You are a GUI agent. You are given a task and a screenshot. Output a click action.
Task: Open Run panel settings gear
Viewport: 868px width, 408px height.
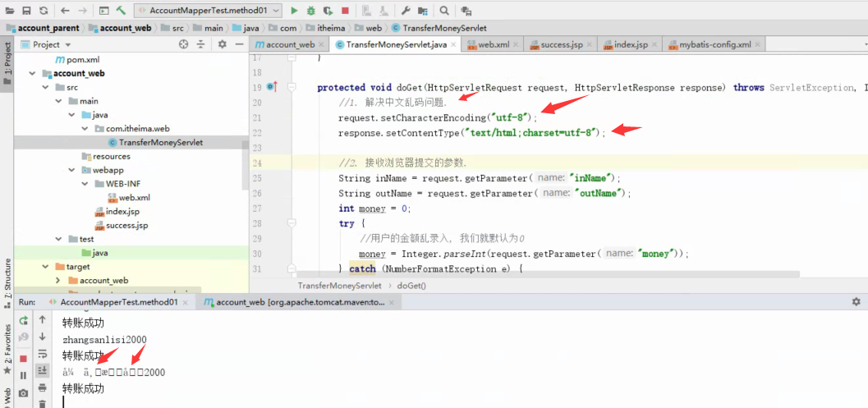click(856, 302)
